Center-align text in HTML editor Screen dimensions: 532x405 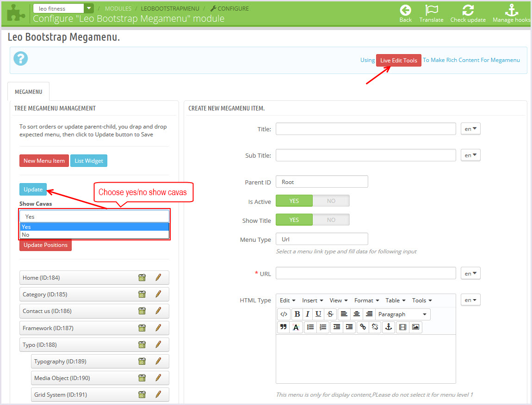(357, 314)
